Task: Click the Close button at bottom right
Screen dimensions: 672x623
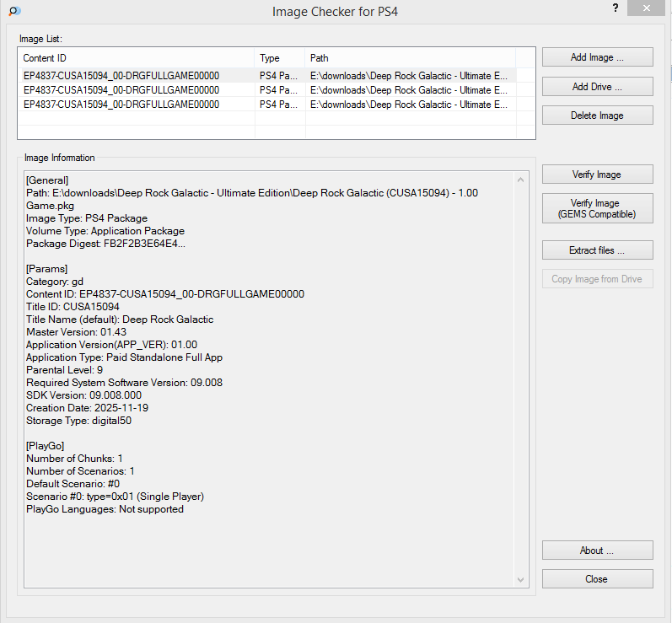Action: tap(597, 579)
